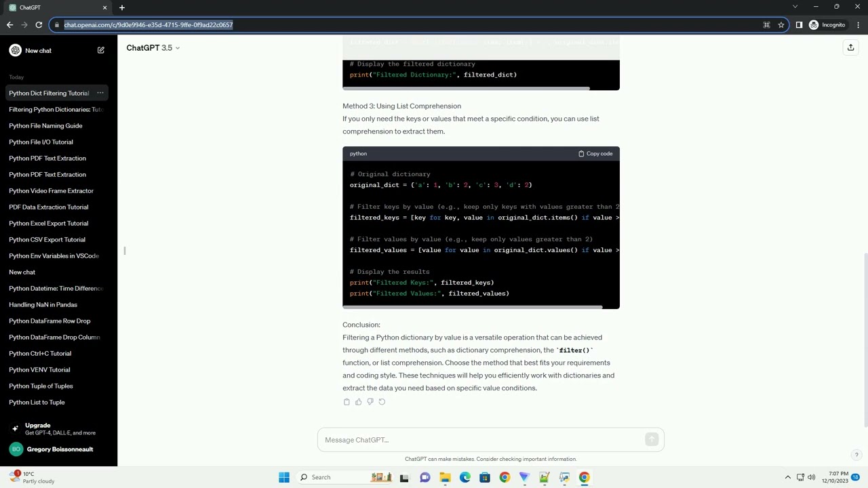Open Python Excel Export Tutorial chat
This screenshot has width=868, height=488.
pos(57,223)
